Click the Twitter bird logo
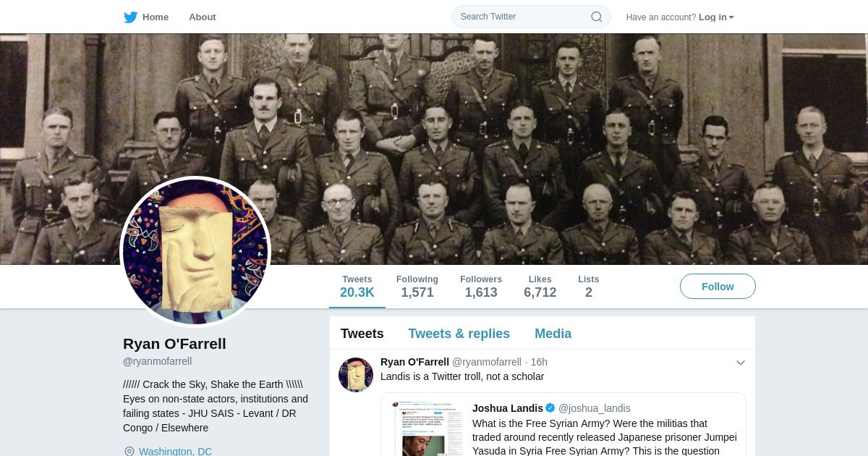 (x=130, y=17)
